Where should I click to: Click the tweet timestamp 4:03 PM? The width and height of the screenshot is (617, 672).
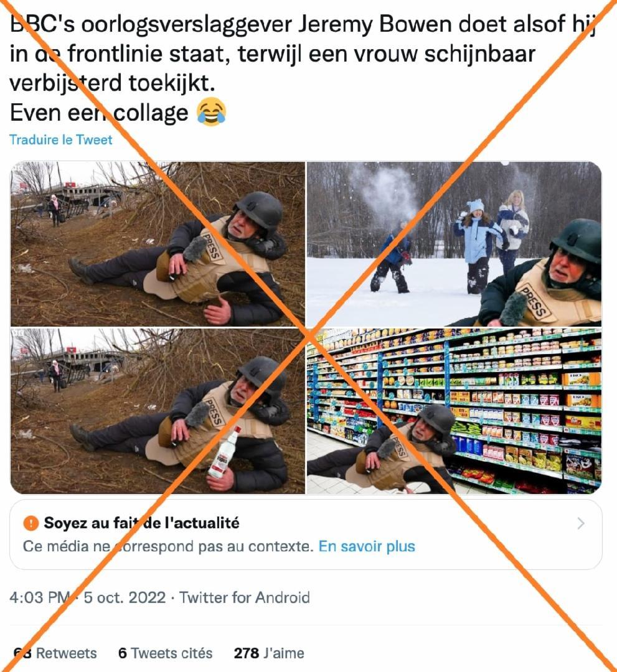click(40, 597)
